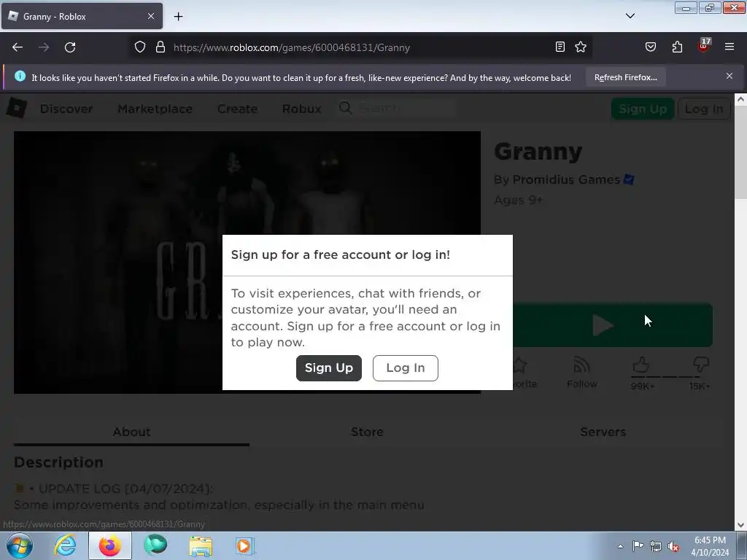Click the Firefox back arrow

click(18, 47)
